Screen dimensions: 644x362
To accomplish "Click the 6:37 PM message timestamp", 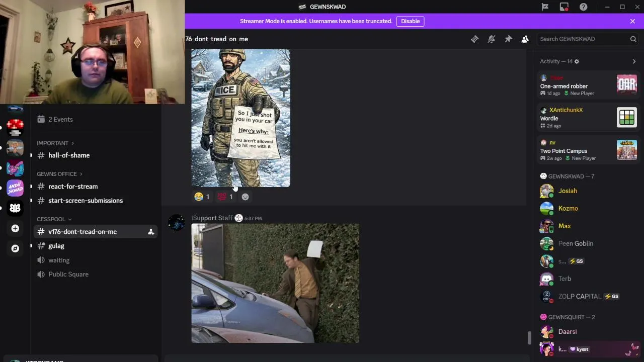I will 253,218.
